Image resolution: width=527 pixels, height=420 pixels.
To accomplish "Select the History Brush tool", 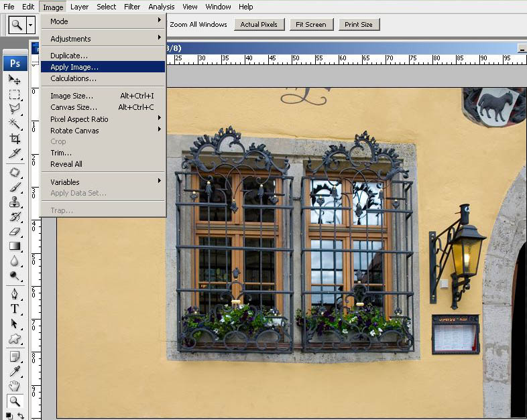I will (14, 216).
